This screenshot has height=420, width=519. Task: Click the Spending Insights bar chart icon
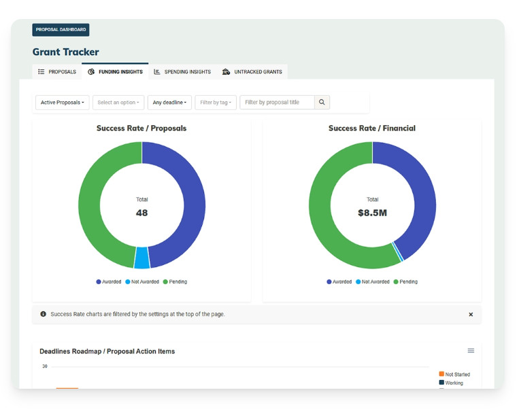pos(157,71)
